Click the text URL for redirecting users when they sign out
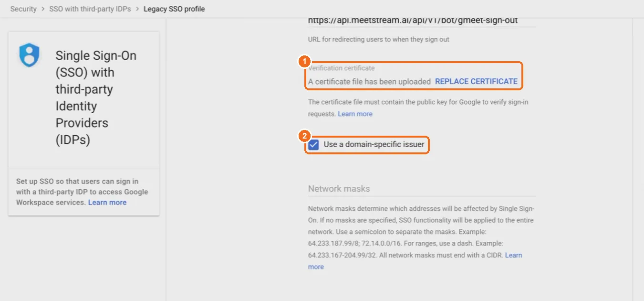The width and height of the screenshot is (644, 301). click(x=379, y=39)
